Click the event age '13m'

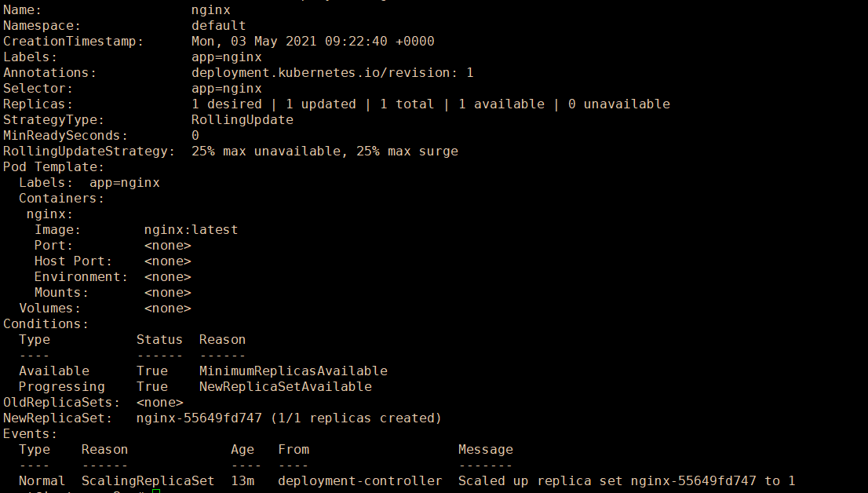tap(242, 481)
